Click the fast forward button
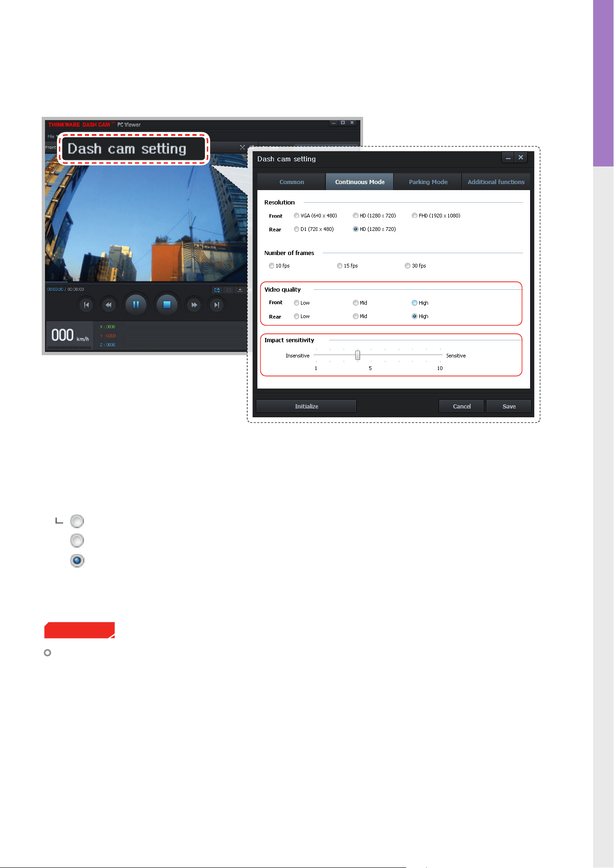This screenshot has width=614, height=868. coord(194,305)
